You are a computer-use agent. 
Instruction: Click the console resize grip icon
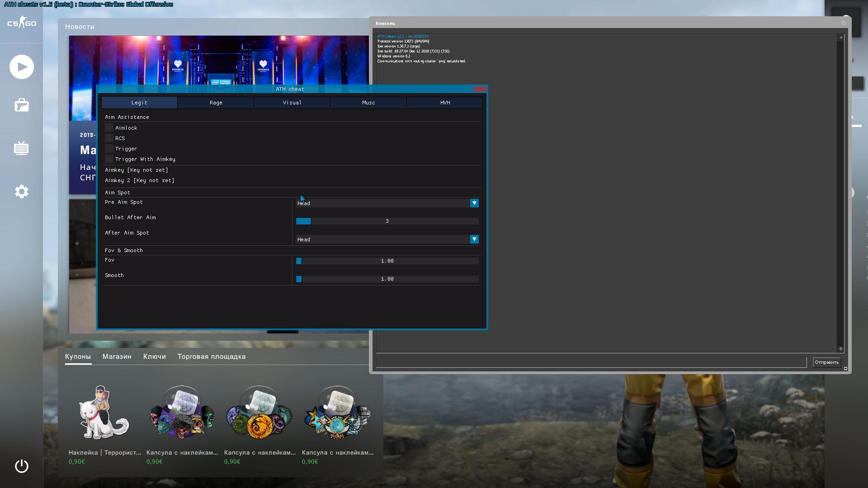[845, 368]
